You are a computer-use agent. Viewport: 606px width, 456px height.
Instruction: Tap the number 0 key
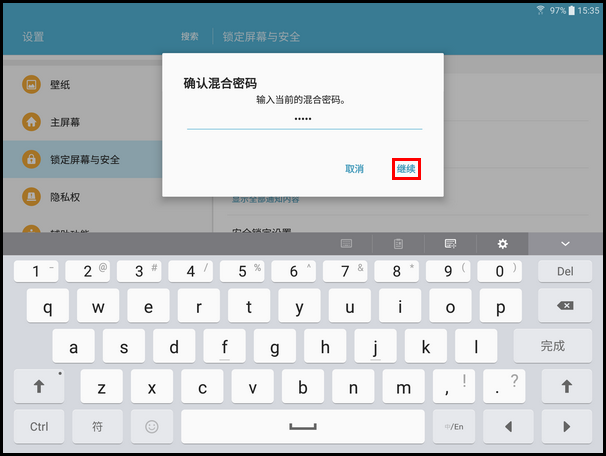(x=500, y=271)
